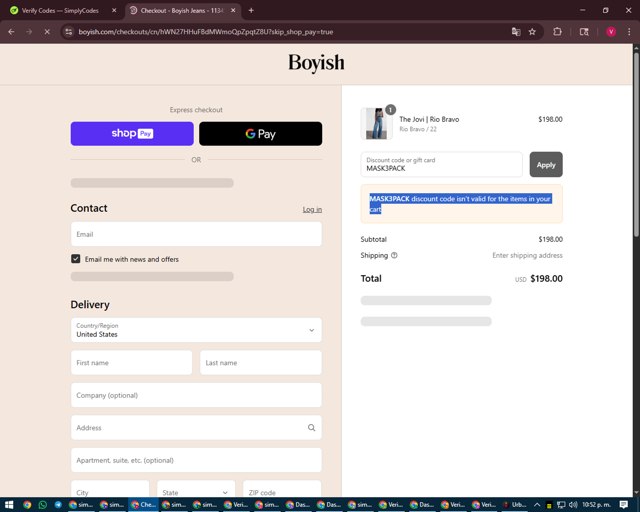Open site information icon in address bar
640x512 pixels.
pos(69,31)
